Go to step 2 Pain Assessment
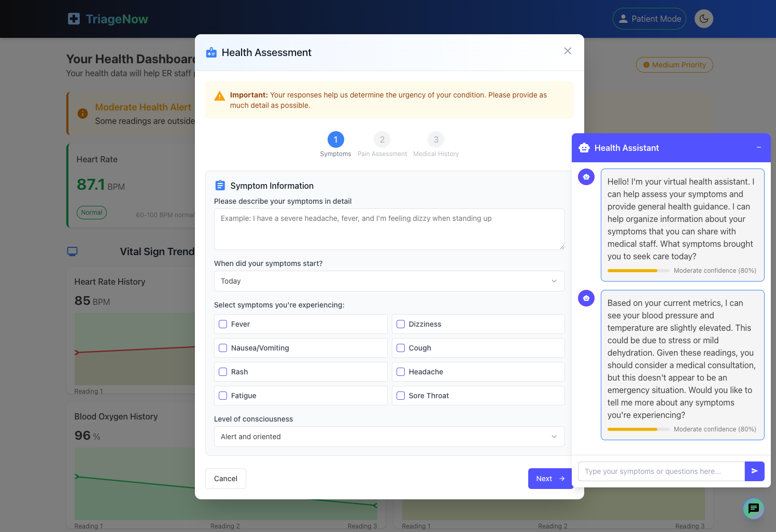The image size is (776, 532). tap(382, 139)
